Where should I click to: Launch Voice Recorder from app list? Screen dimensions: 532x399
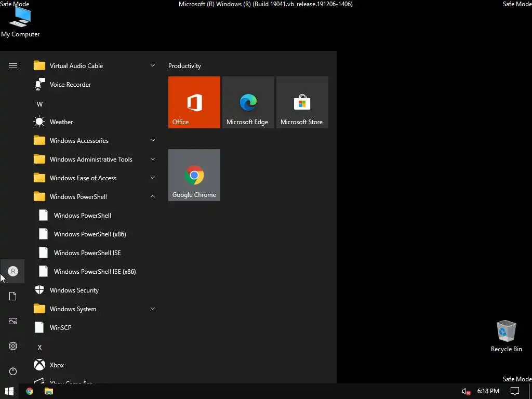click(x=95, y=85)
